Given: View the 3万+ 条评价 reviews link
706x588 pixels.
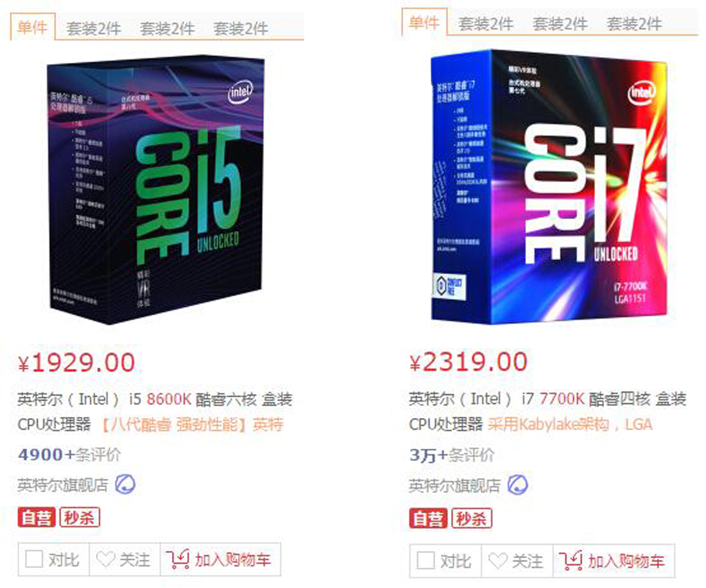Looking at the screenshot, I should (452, 455).
